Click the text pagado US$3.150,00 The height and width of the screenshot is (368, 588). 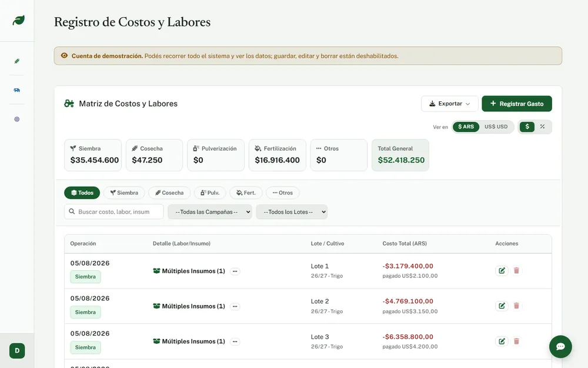pos(410,311)
